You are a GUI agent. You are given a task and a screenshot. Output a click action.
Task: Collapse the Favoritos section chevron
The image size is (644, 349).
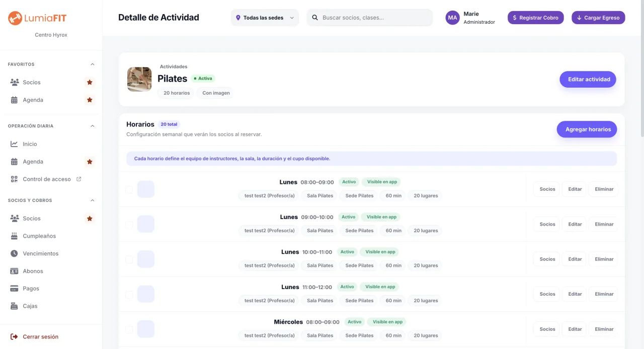92,64
